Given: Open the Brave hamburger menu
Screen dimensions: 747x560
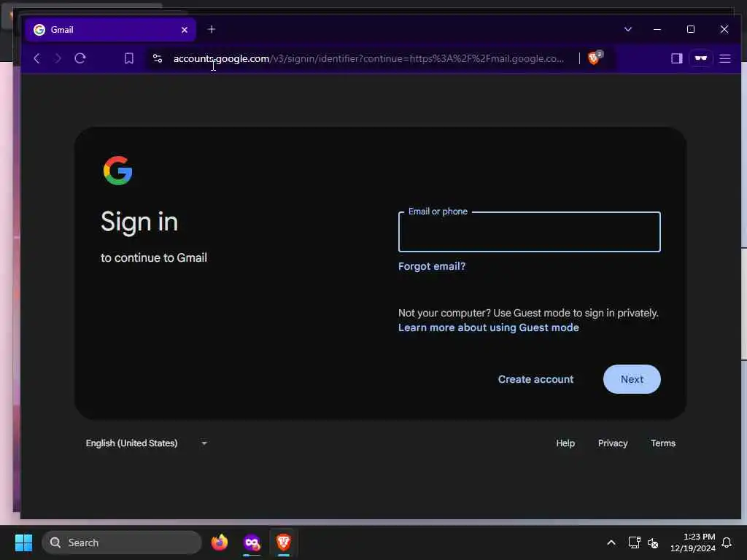Looking at the screenshot, I should pos(724,58).
